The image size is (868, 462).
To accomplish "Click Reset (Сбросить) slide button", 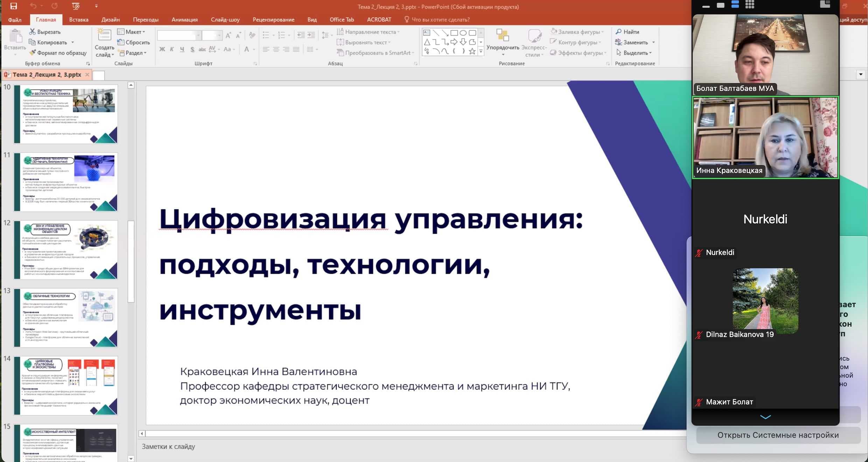I will [134, 42].
